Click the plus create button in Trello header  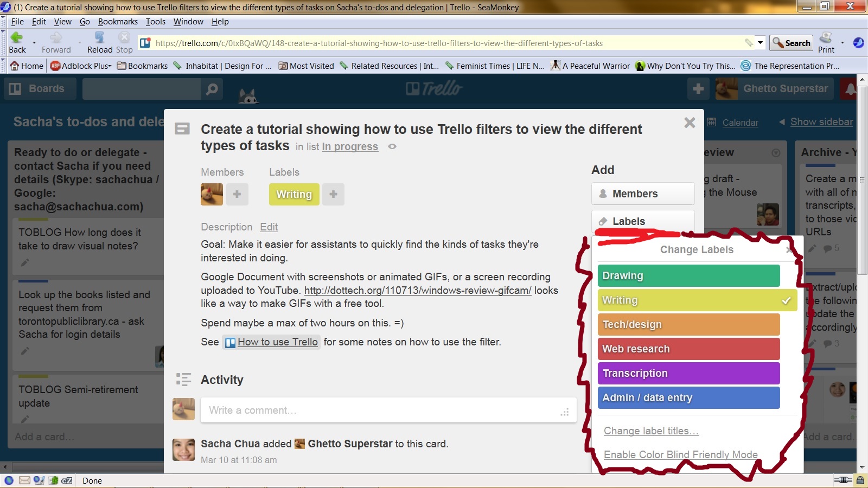point(698,88)
